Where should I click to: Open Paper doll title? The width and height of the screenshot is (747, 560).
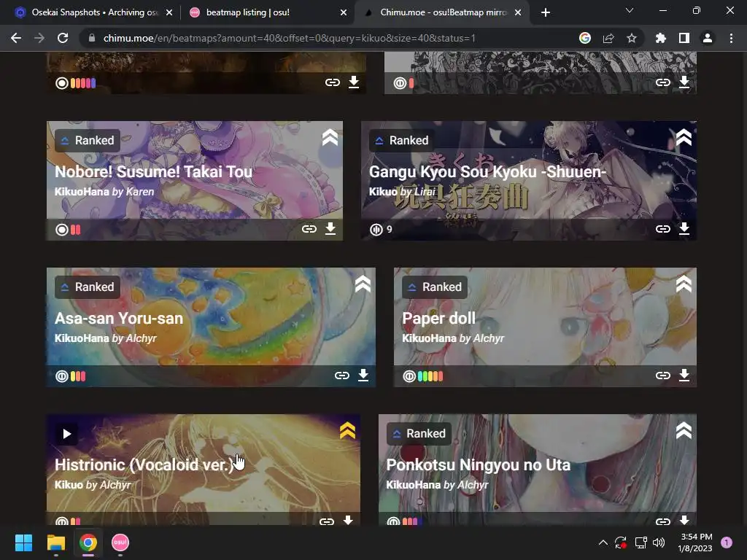click(438, 318)
